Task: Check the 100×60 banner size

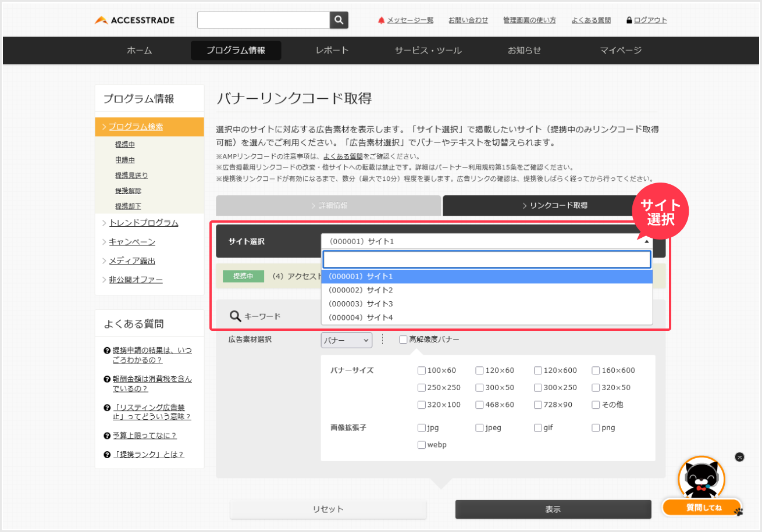Action: click(422, 370)
